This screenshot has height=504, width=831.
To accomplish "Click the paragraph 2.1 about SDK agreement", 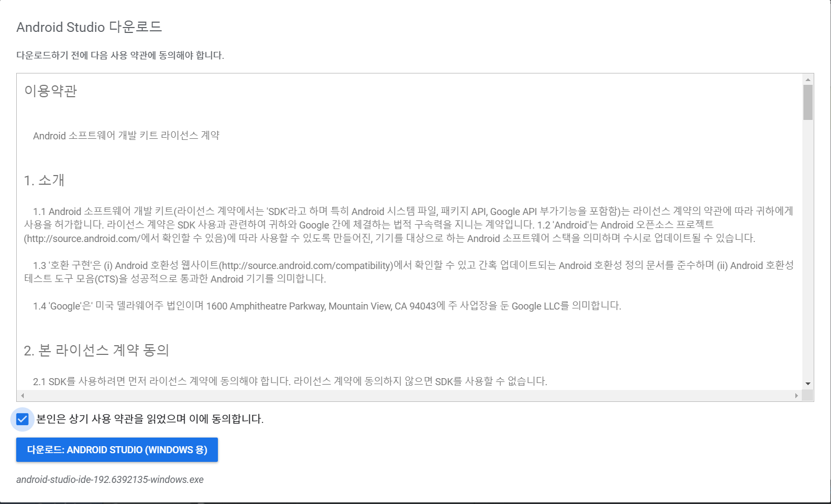I will pos(290,381).
